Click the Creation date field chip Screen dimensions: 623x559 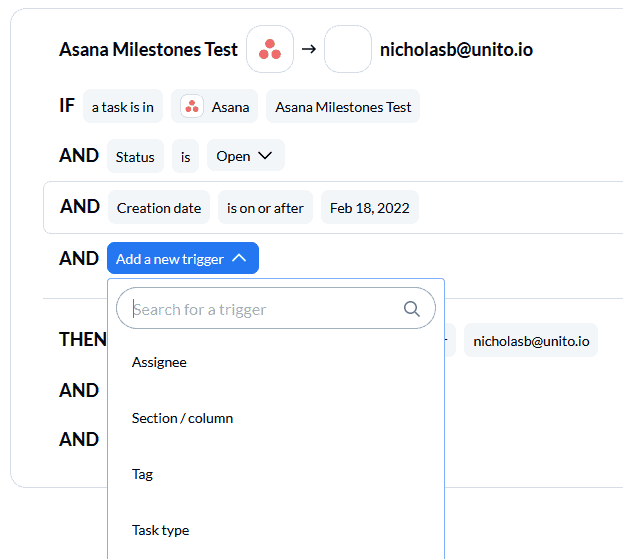tap(159, 207)
